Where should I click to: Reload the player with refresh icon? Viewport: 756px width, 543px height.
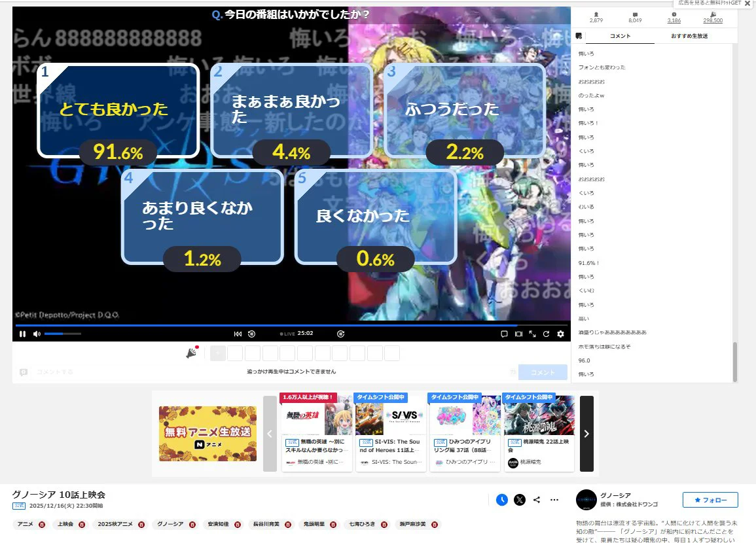[546, 334]
